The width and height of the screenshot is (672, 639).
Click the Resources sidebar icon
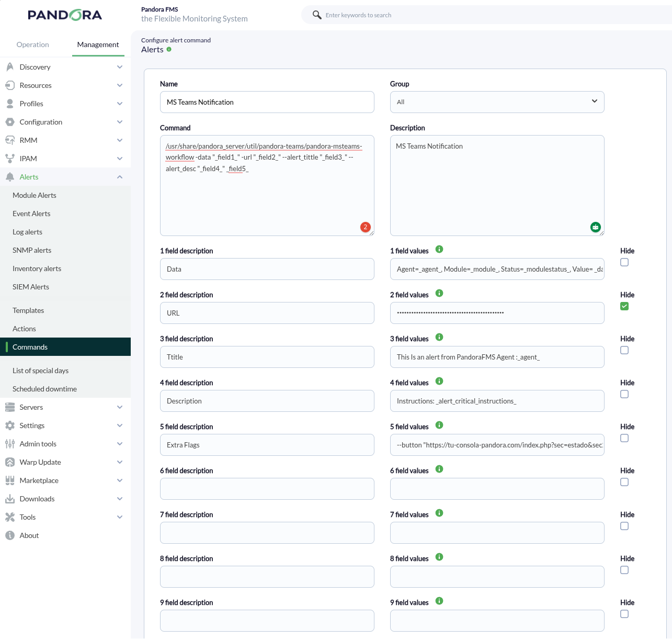(10, 85)
